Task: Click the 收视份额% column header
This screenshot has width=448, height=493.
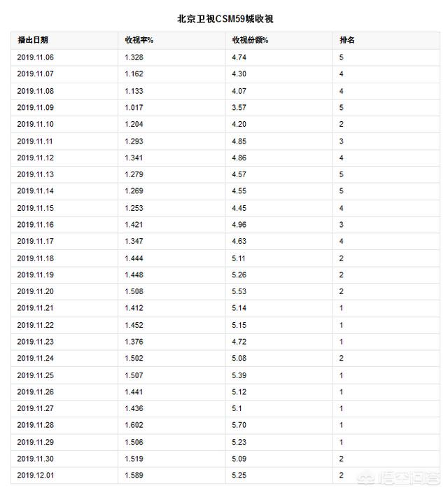Action: (250, 40)
